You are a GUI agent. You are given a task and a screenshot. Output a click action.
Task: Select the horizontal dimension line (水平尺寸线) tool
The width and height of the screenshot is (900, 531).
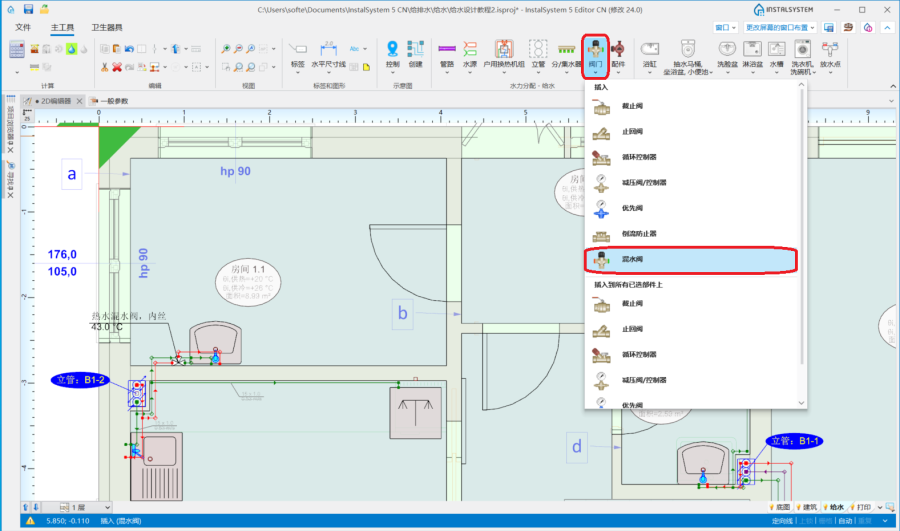point(328,55)
